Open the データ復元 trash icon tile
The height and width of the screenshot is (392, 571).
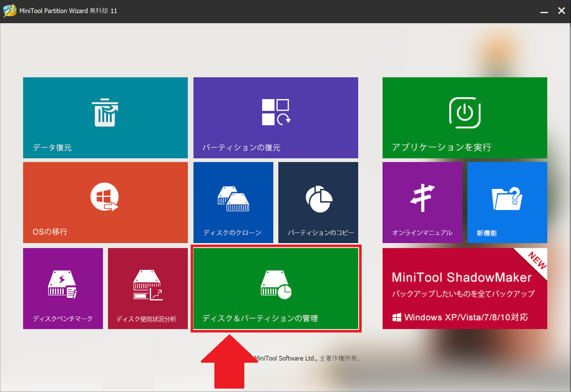click(105, 112)
